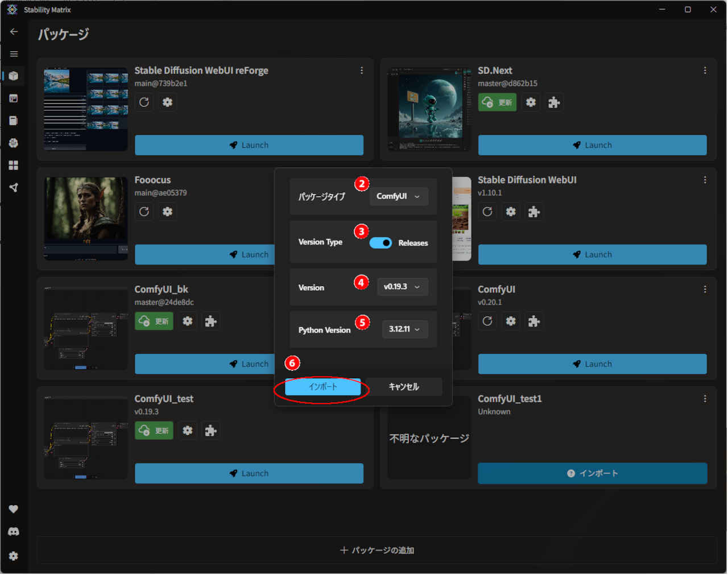728x575 pixels.
Task: Click the 不明なパッケージ placeholder text
Action: pyautogui.click(x=429, y=439)
